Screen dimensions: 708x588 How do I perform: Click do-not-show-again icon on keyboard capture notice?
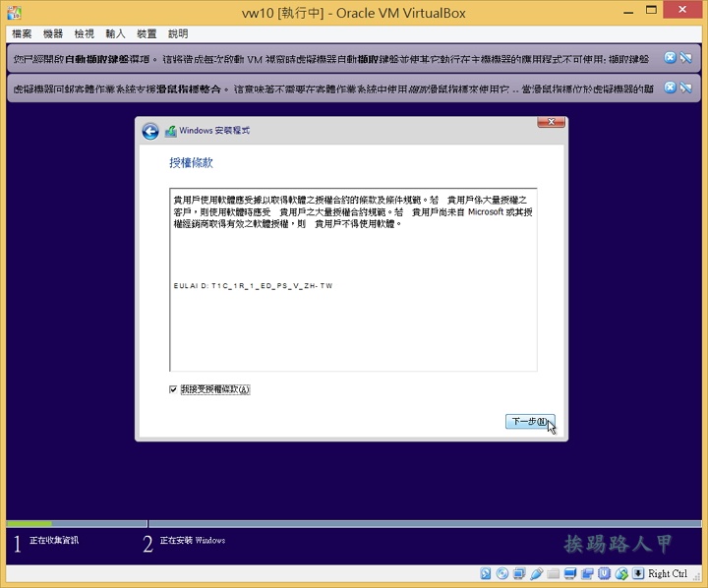click(686, 57)
